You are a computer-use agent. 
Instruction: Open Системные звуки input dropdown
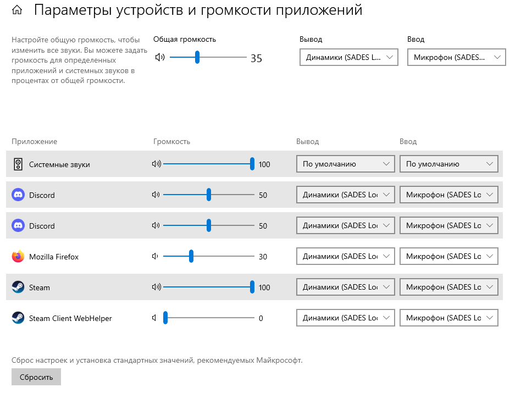(449, 164)
